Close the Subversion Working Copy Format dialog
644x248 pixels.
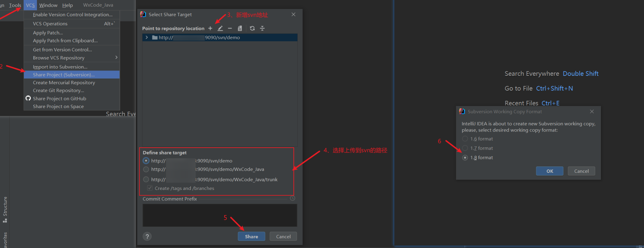click(592, 111)
